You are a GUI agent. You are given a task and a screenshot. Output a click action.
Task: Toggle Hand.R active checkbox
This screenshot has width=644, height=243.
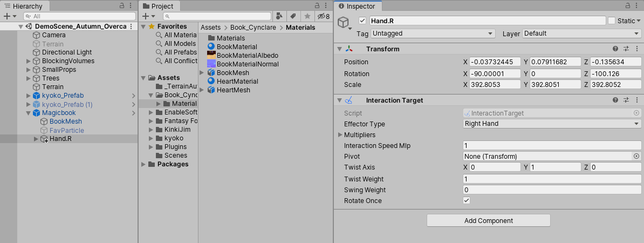[362, 21]
